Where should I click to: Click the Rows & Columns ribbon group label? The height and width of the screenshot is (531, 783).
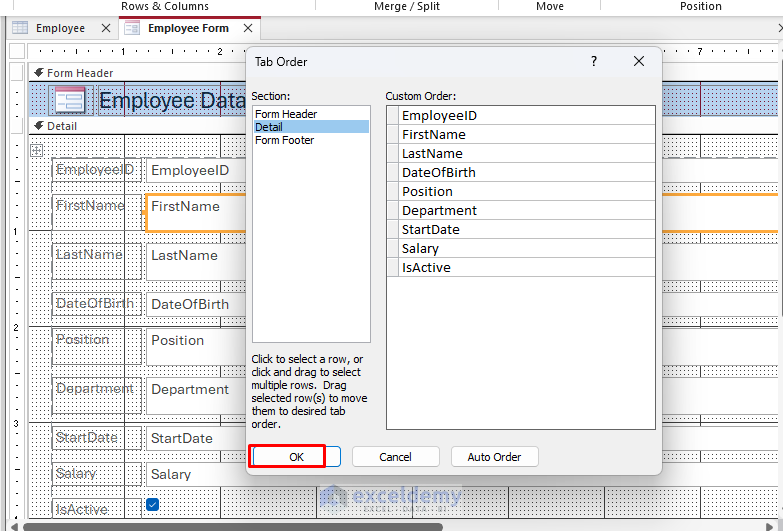[165, 6]
